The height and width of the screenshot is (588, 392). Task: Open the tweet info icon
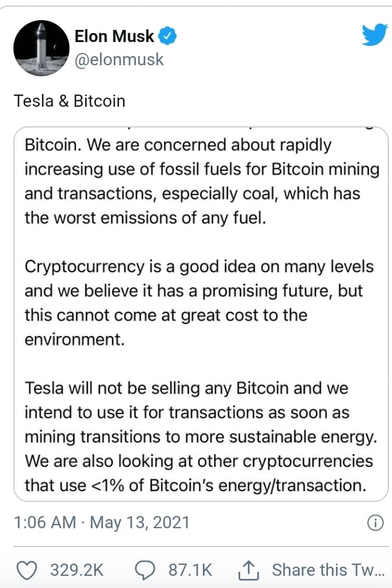[x=376, y=522]
